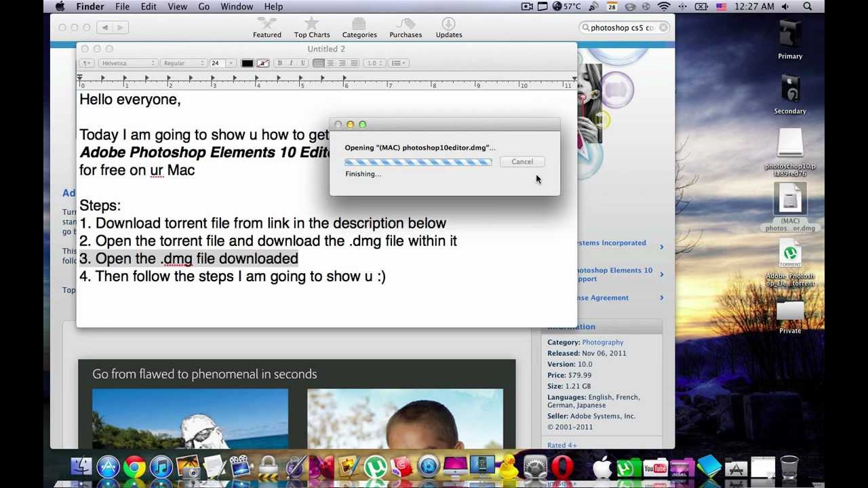Screen dimensions: 868x488
Task: Open Finder from the Dock
Action: 81,467
